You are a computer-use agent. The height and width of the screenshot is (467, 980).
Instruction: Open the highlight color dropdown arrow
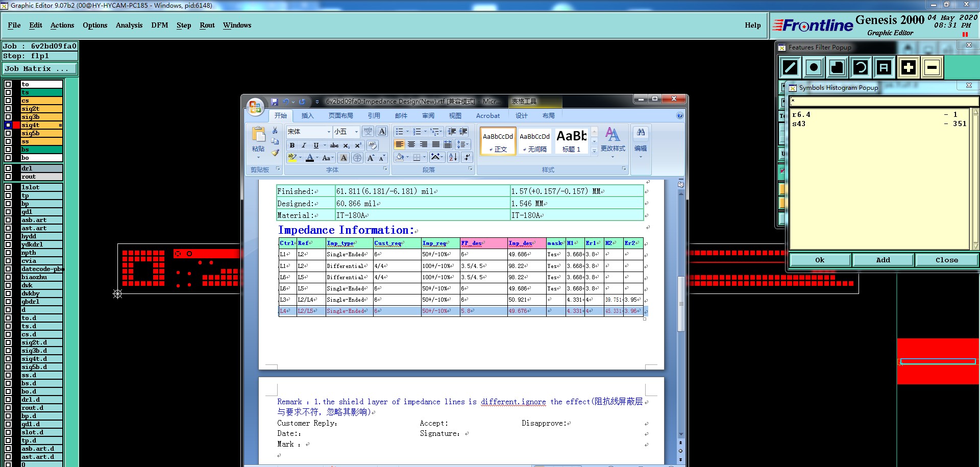[x=300, y=158]
